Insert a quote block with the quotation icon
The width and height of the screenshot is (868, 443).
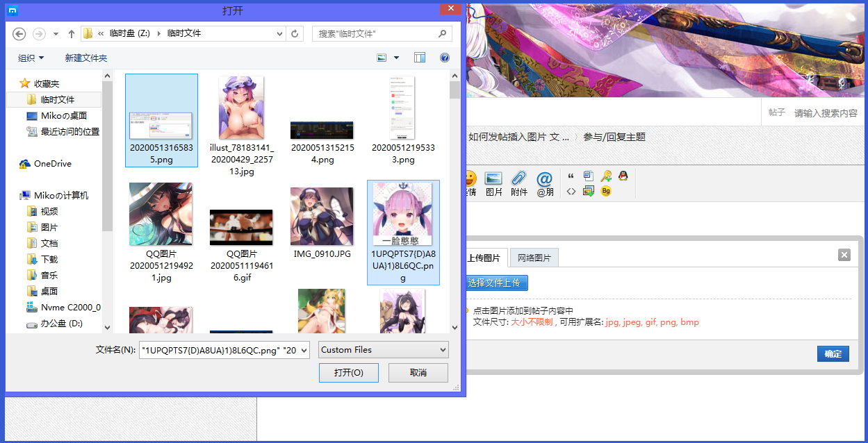571,176
